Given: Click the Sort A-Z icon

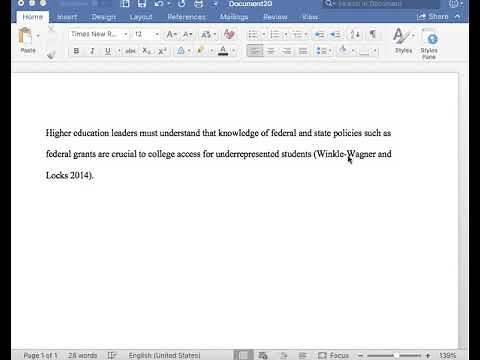Looking at the screenshot, I should 355,34.
